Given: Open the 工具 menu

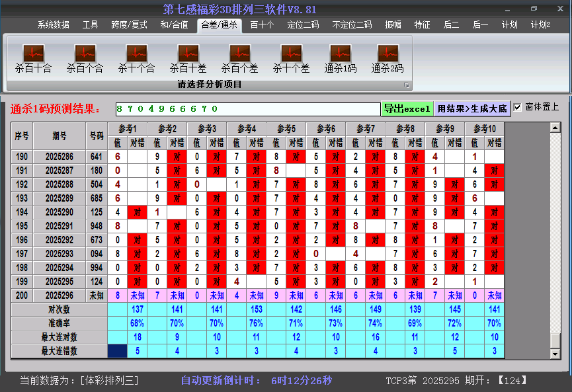Looking at the screenshot, I should [x=90, y=25].
